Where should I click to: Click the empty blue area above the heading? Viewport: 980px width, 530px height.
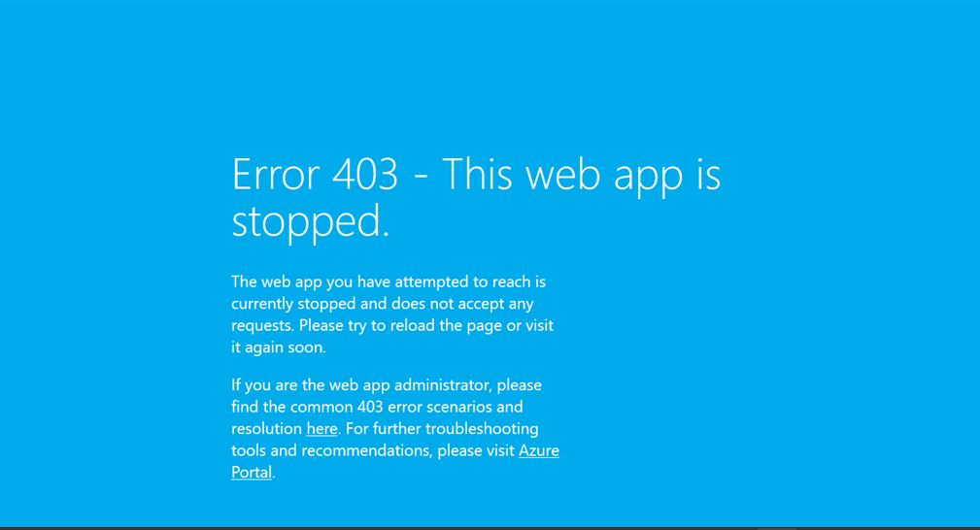pyautogui.click(x=490, y=75)
